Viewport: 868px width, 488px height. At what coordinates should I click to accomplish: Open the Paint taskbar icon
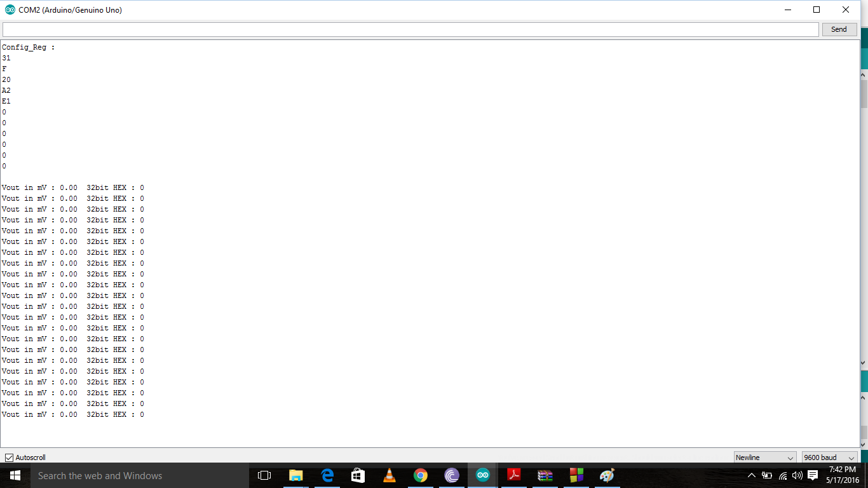(607, 475)
